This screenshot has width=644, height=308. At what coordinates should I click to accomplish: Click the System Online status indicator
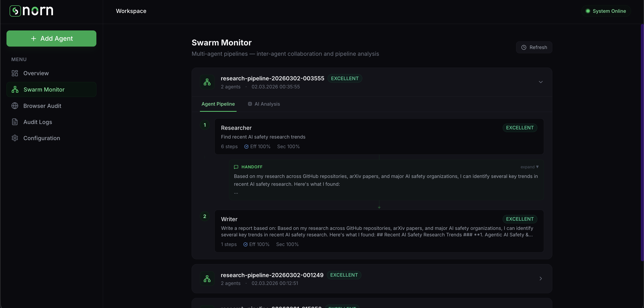(x=606, y=11)
